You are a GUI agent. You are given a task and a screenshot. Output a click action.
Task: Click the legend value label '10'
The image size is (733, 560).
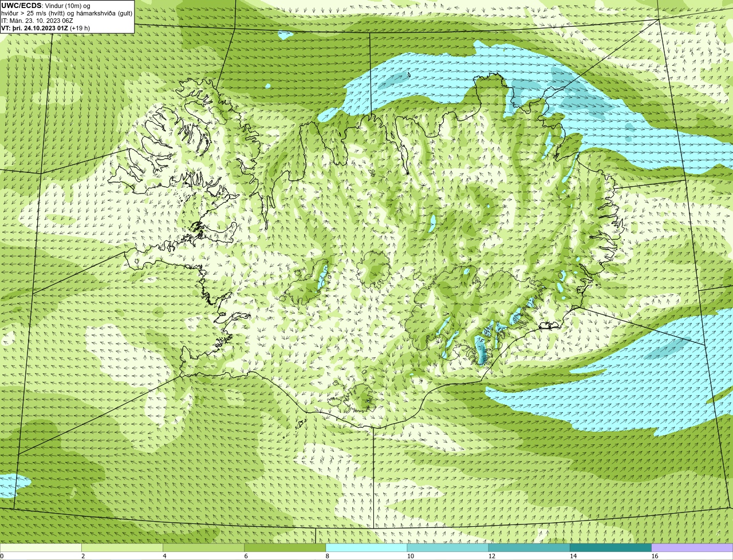[x=411, y=556]
